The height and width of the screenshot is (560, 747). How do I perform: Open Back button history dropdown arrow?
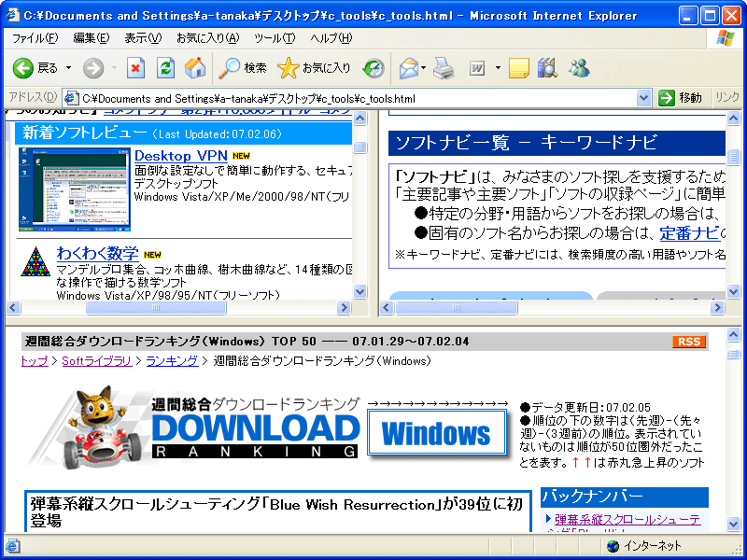[68, 68]
